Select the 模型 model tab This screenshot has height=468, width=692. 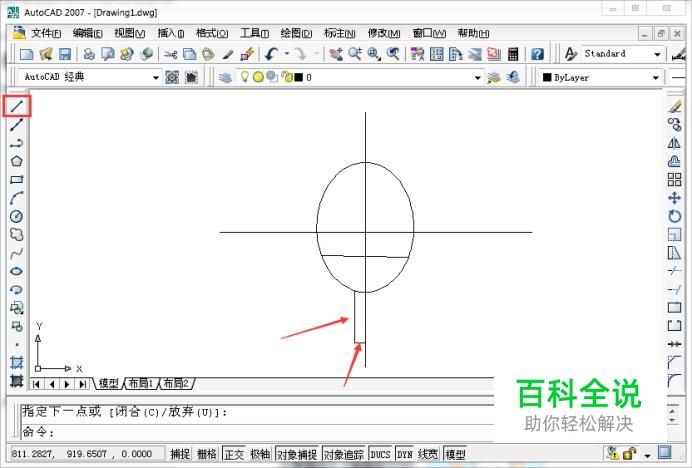(109, 383)
